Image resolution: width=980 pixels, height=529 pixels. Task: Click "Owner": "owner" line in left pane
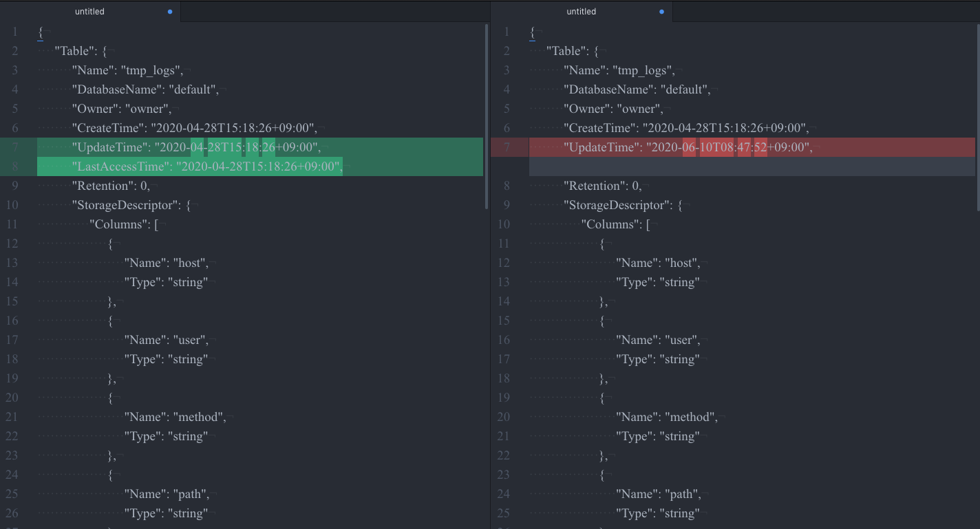click(x=121, y=109)
